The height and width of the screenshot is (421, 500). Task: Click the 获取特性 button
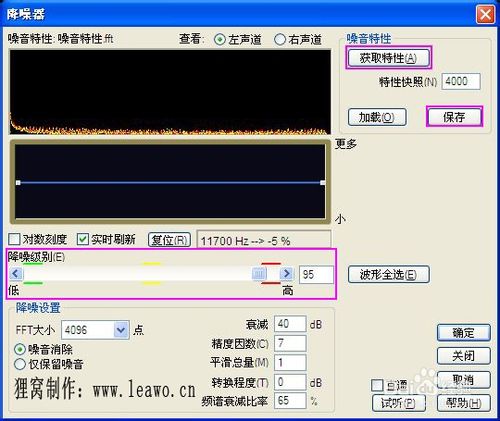tap(388, 58)
